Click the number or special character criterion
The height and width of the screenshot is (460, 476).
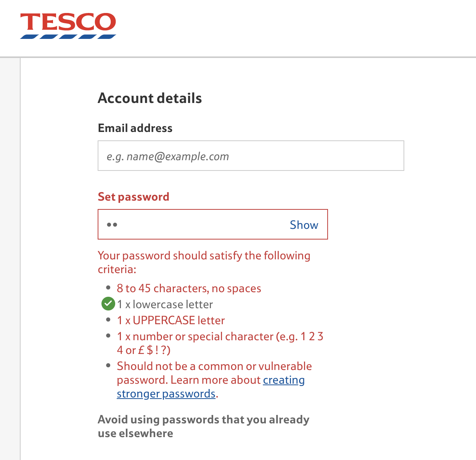(x=220, y=336)
